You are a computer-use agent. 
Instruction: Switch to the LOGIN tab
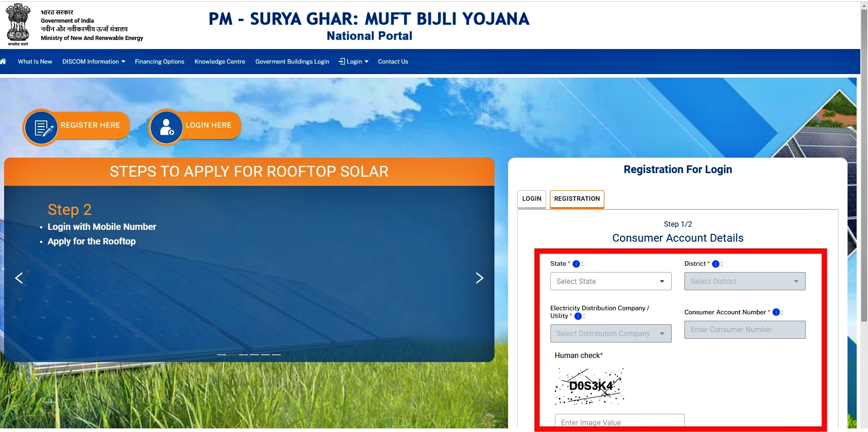(x=532, y=199)
